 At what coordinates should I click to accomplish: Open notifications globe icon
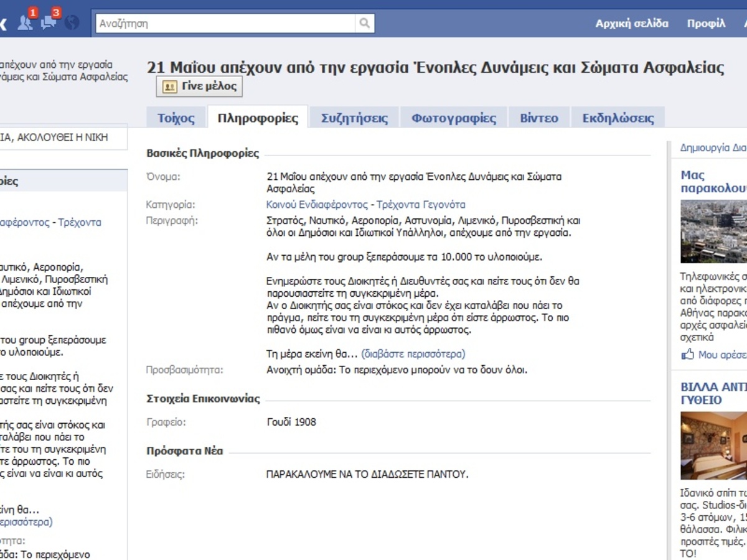(72, 23)
